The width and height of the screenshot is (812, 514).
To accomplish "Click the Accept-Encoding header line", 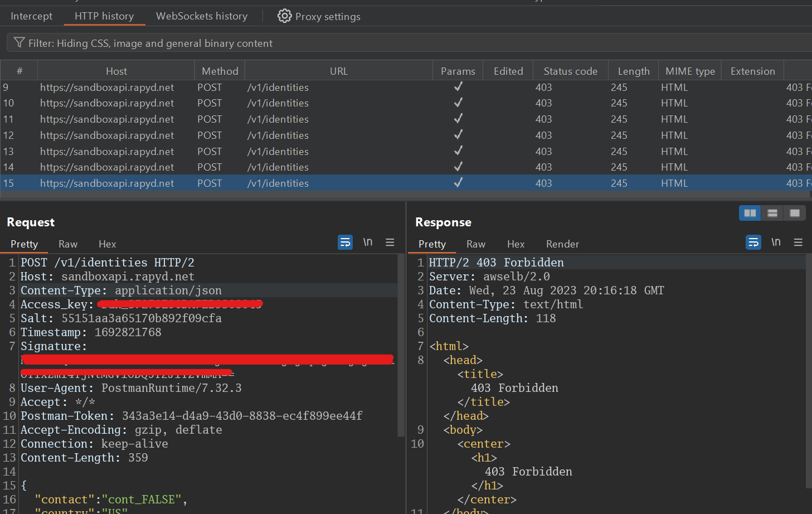I will [x=121, y=430].
